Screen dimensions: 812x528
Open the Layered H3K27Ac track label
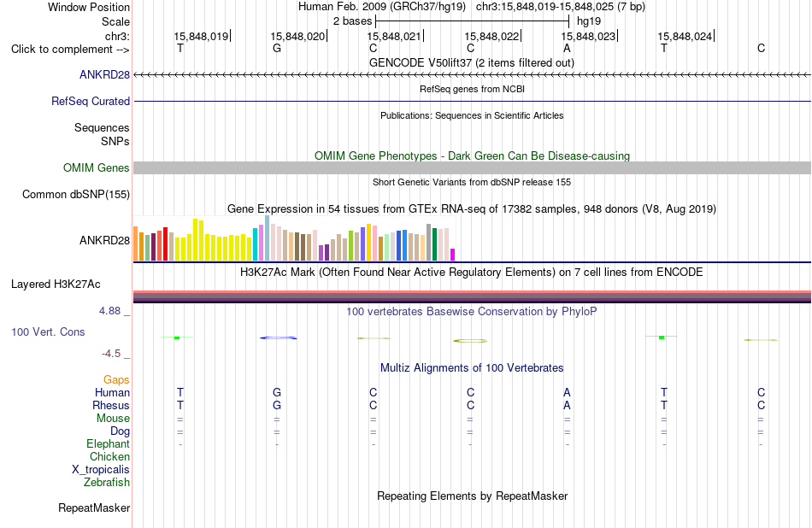pos(56,284)
